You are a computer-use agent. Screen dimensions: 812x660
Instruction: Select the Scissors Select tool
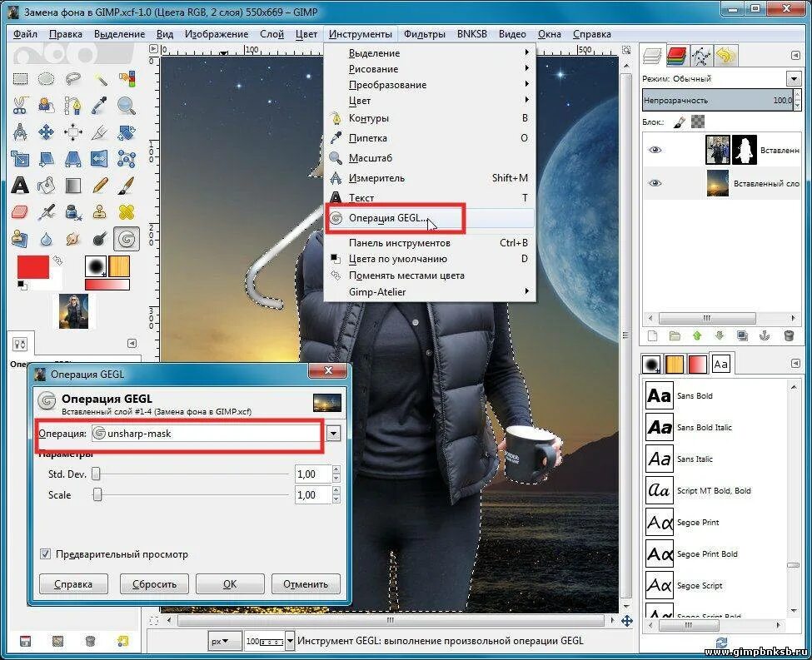click(20, 106)
